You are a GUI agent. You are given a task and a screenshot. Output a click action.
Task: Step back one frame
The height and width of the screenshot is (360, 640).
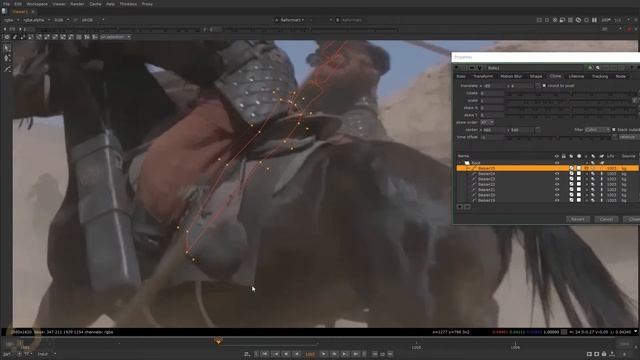tap(287, 354)
